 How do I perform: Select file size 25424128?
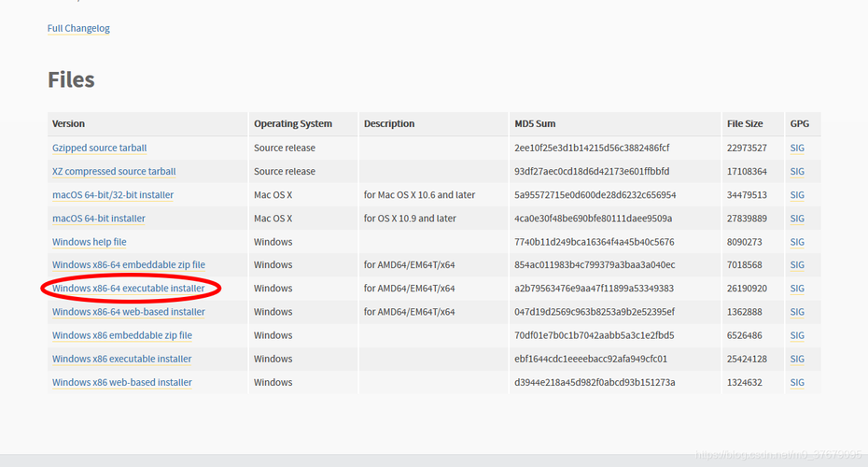click(x=747, y=359)
